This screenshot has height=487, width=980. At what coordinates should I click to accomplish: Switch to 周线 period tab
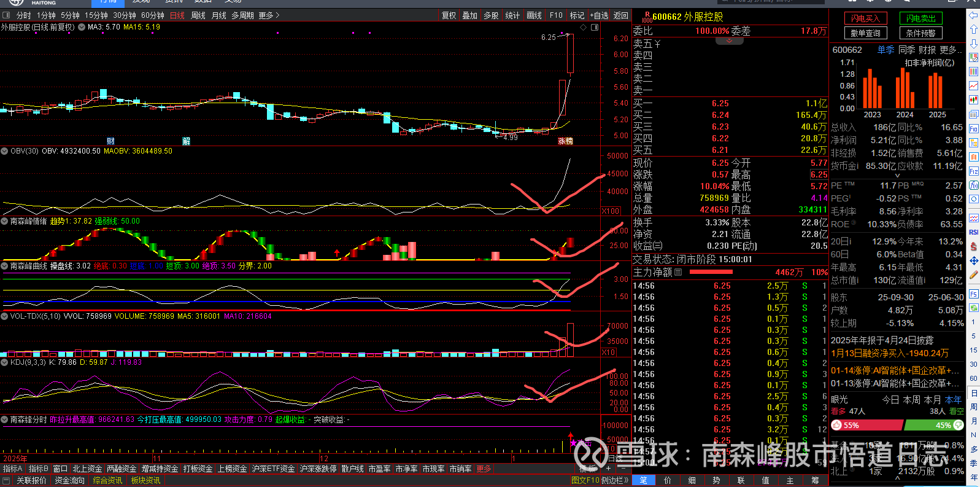click(x=198, y=15)
